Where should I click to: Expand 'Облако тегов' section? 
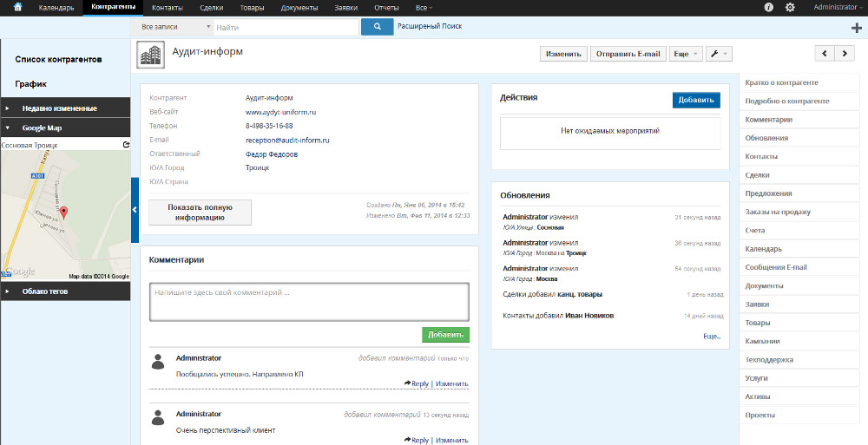click(65, 291)
